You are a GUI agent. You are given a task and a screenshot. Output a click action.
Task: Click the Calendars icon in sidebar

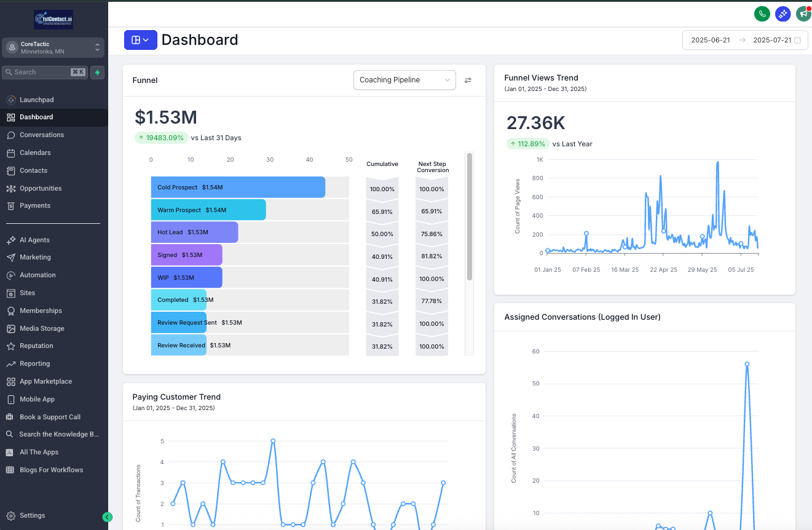point(10,152)
